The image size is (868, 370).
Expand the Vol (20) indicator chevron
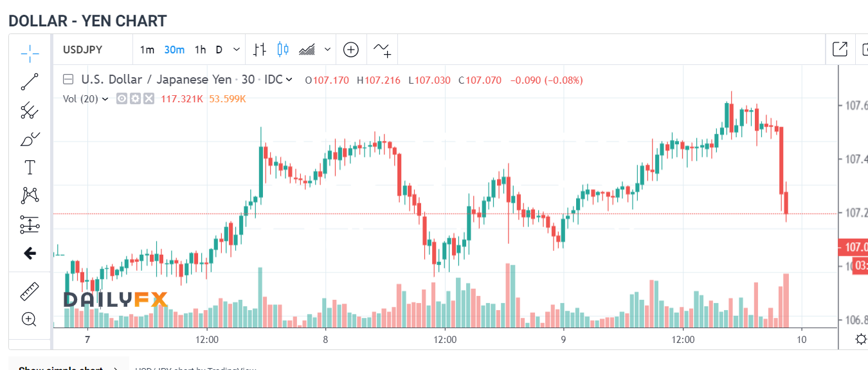105,99
